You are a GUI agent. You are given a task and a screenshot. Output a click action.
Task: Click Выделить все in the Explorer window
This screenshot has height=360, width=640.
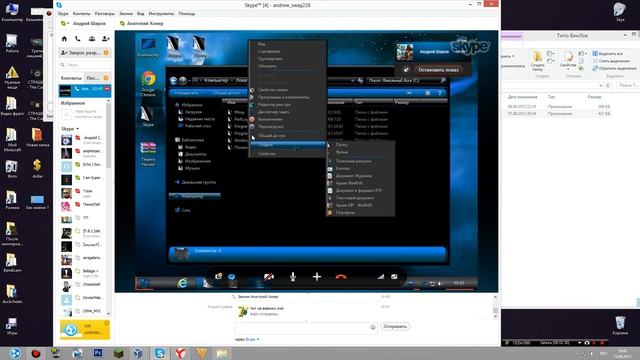coord(608,53)
